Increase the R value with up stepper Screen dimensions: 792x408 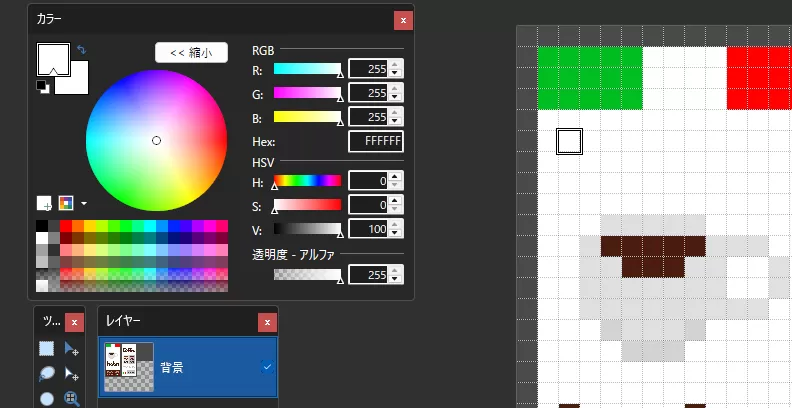click(396, 64)
